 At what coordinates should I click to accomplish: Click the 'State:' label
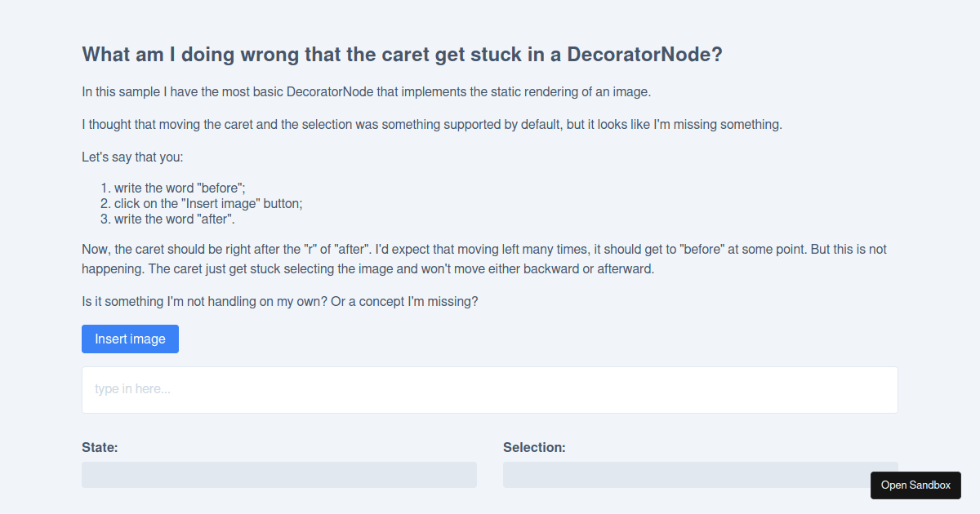(x=100, y=447)
